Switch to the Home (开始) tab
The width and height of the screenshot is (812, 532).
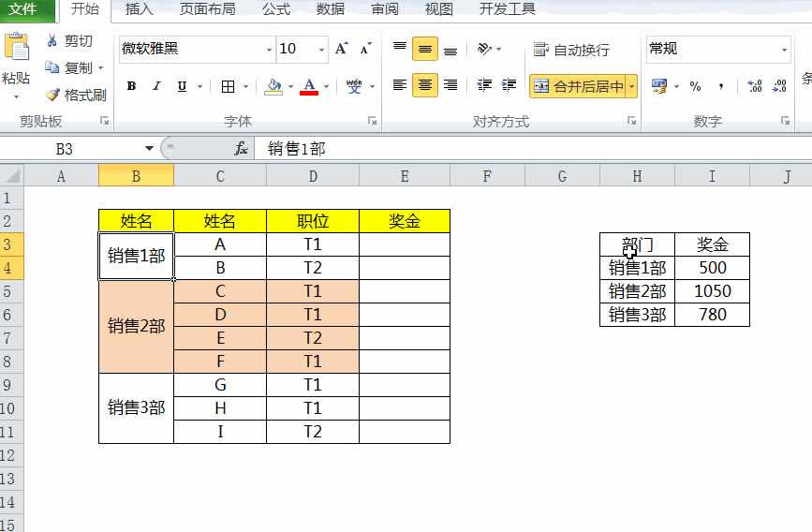[85, 9]
